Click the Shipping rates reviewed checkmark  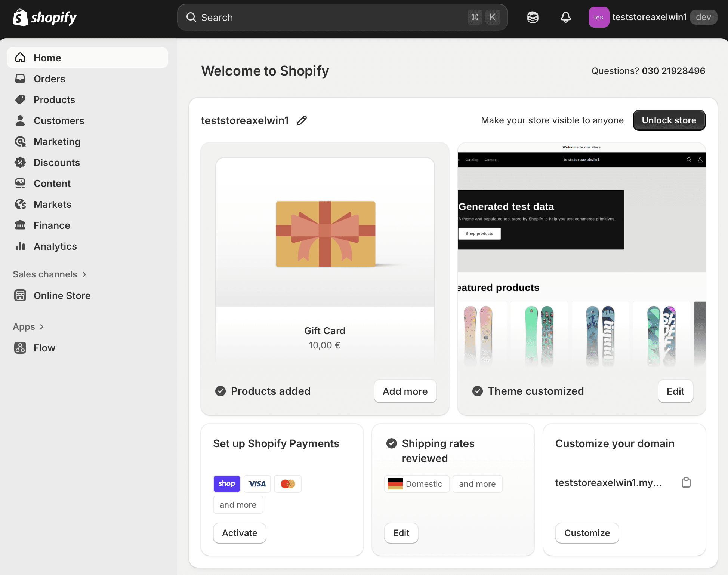(391, 443)
